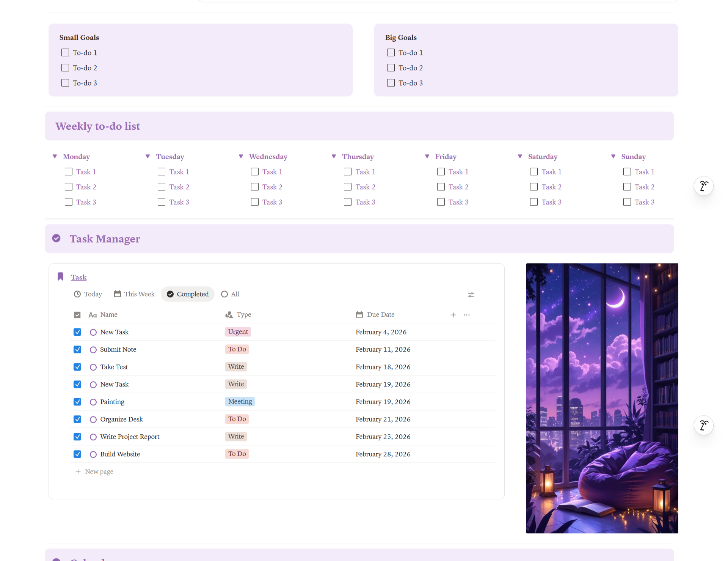Collapse the Monday column
The image size is (728, 561).
(x=54, y=156)
